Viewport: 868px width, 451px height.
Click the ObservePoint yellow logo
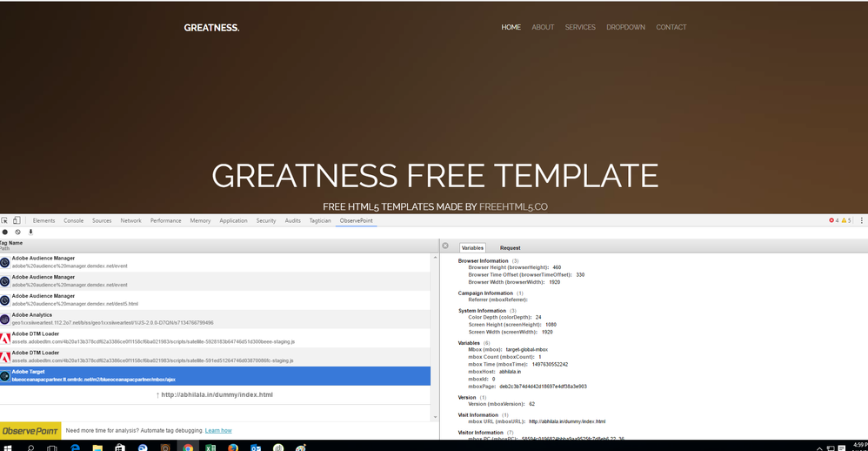30,431
